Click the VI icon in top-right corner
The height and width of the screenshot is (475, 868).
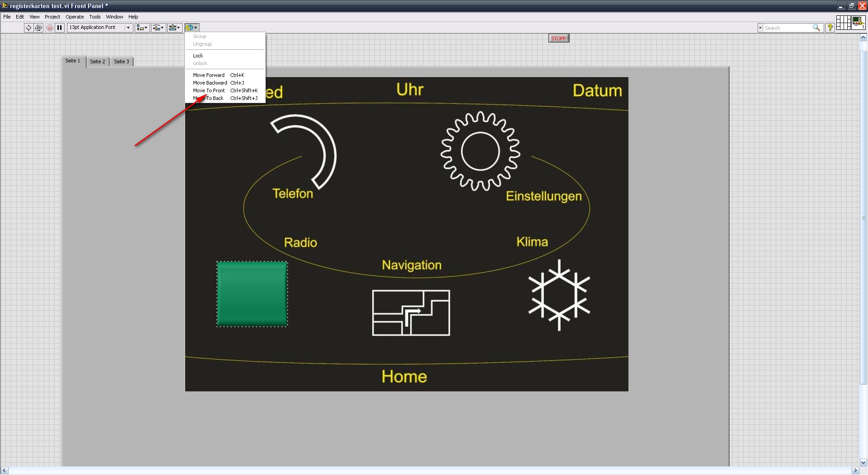point(859,22)
